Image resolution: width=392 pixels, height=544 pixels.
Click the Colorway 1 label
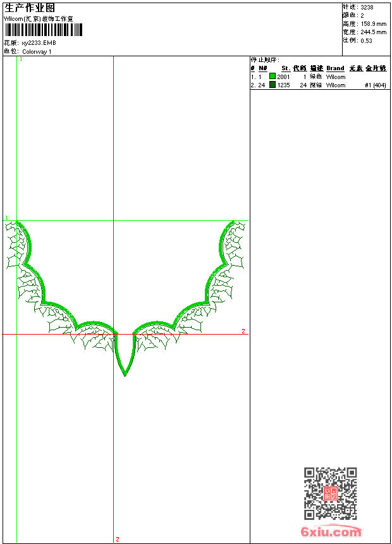click(37, 52)
